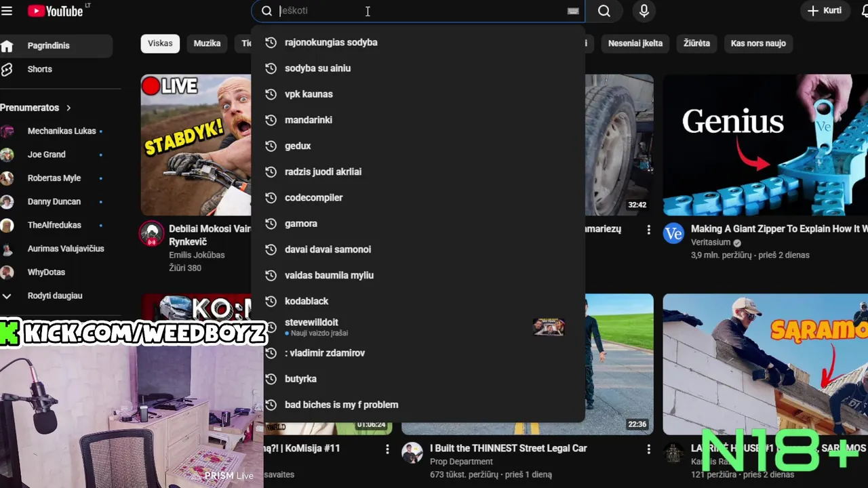The height and width of the screenshot is (488, 868).
Task: Click the stevewilldoit suggestion thumbnail
Action: 549,327
